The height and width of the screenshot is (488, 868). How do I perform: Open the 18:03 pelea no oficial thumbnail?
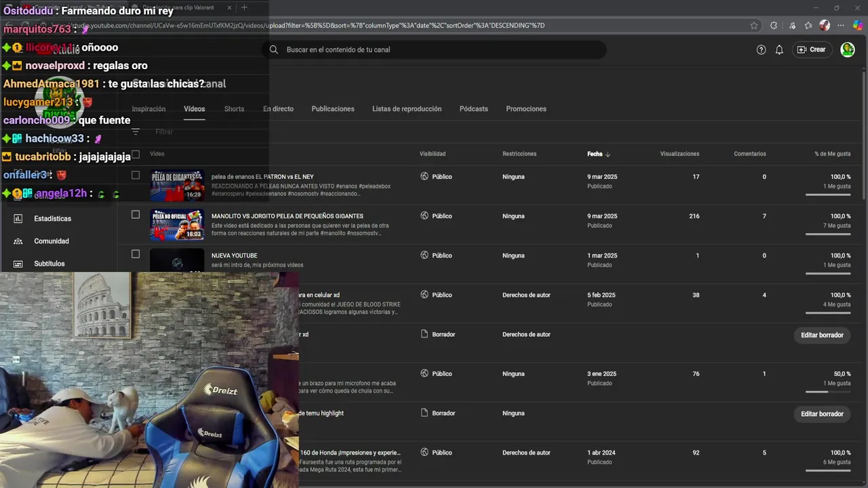(177, 225)
